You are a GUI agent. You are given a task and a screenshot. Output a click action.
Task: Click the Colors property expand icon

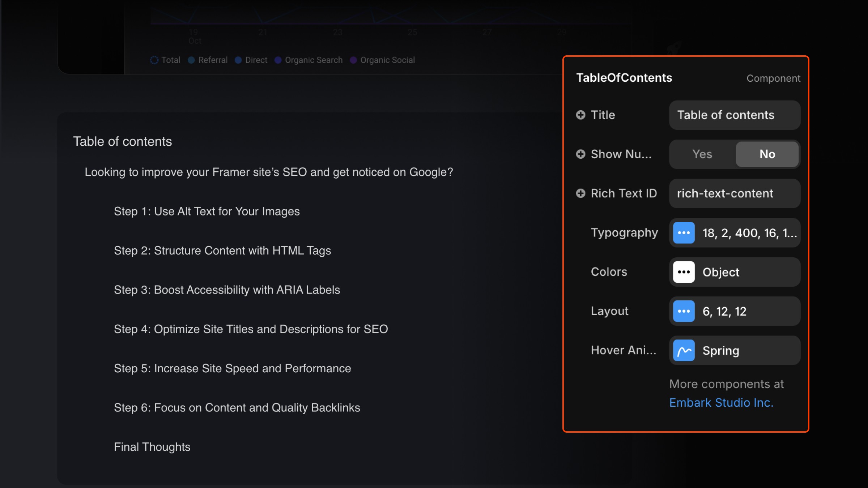[684, 272]
